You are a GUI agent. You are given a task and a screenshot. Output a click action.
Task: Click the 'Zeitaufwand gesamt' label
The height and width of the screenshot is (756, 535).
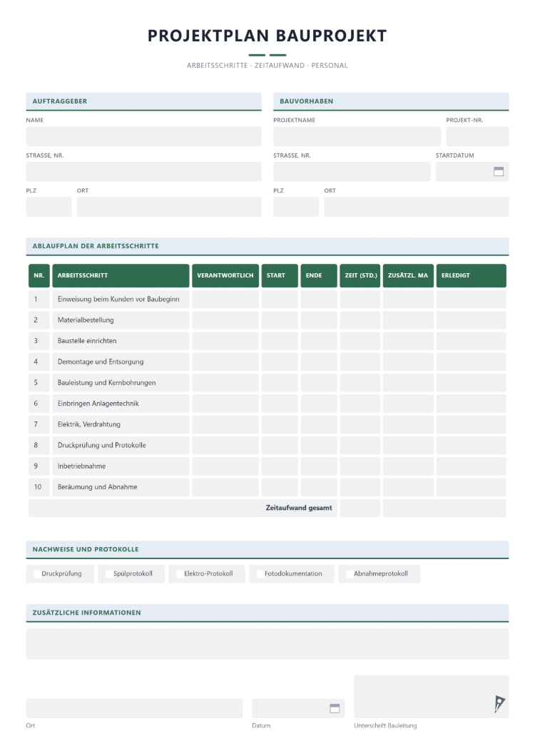pyautogui.click(x=299, y=508)
